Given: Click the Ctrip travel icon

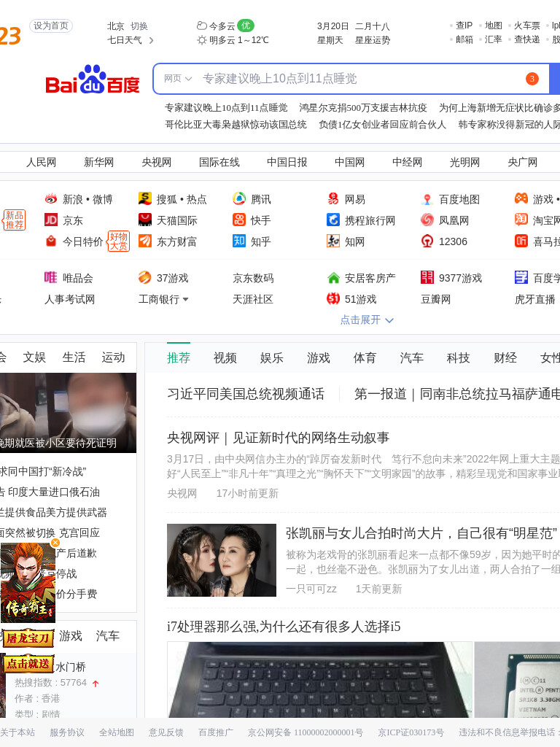Looking at the screenshot, I should (332, 220).
